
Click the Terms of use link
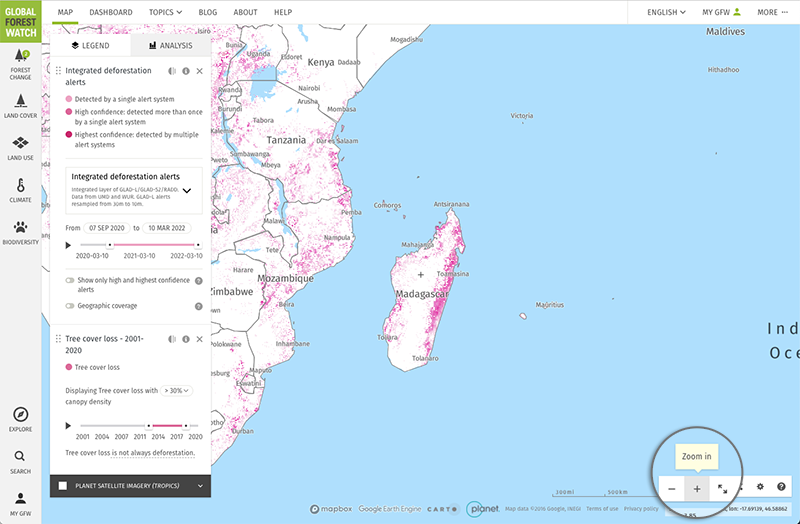pyautogui.click(x=601, y=509)
